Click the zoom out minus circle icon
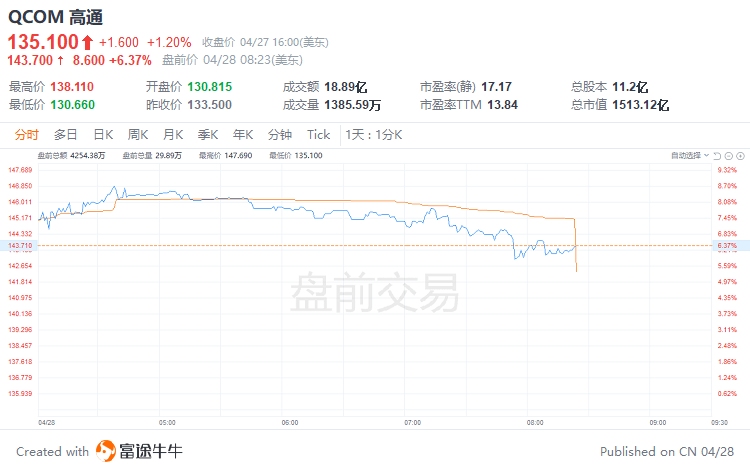The height and width of the screenshot is (472, 750). (728, 156)
